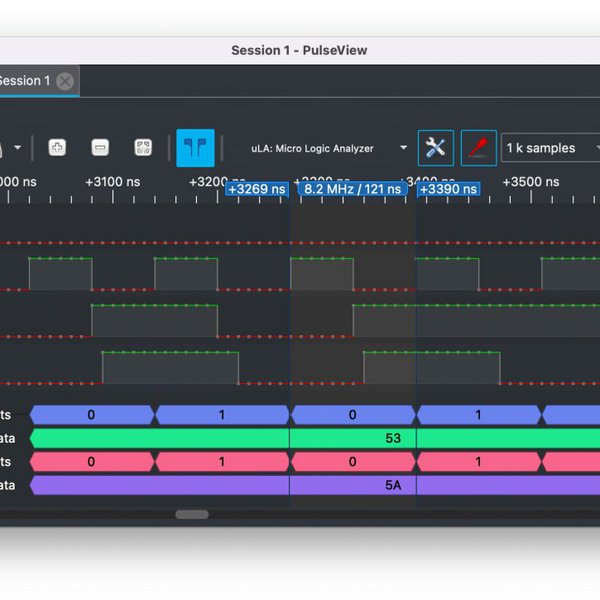
Task: Click the first pink 1 bit annotation
Action: (x=221, y=461)
